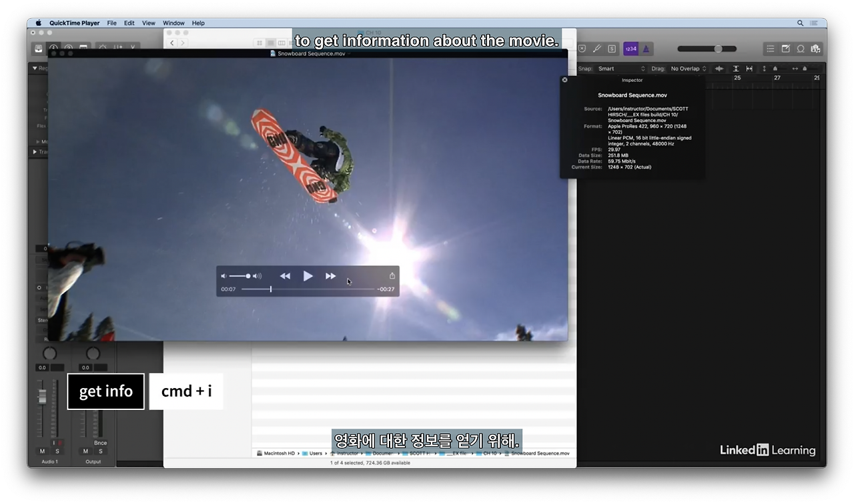Click Users in Finder path bar
854x504 pixels.
point(312,453)
